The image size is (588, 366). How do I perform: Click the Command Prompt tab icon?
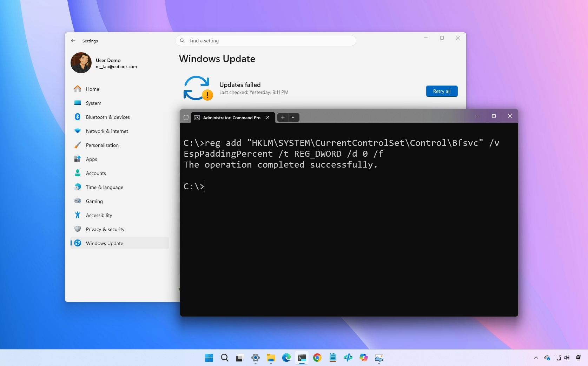pyautogui.click(x=197, y=117)
